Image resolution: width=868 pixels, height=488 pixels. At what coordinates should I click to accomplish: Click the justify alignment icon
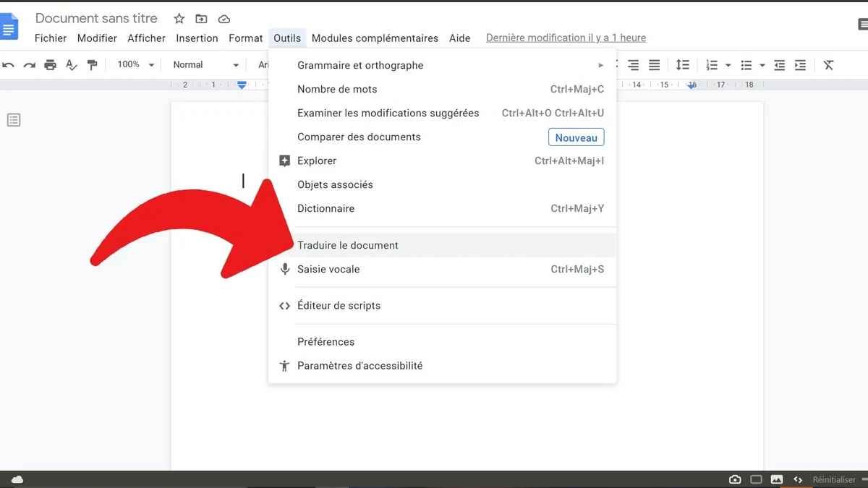click(x=654, y=65)
